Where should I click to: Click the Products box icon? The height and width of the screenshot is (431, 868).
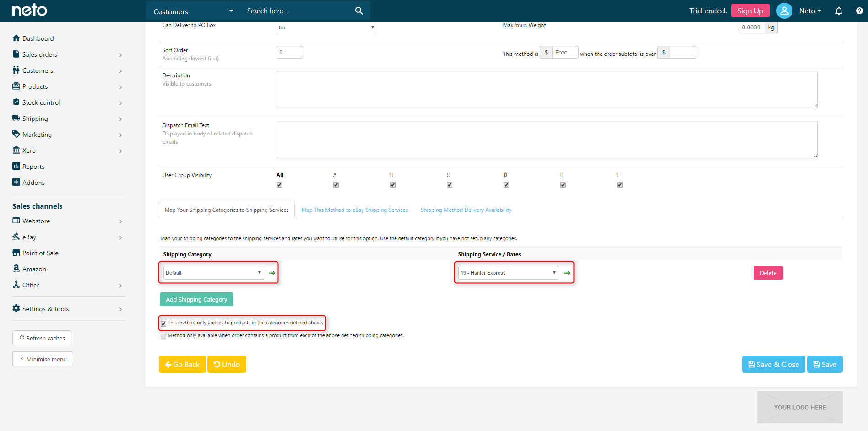click(16, 86)
